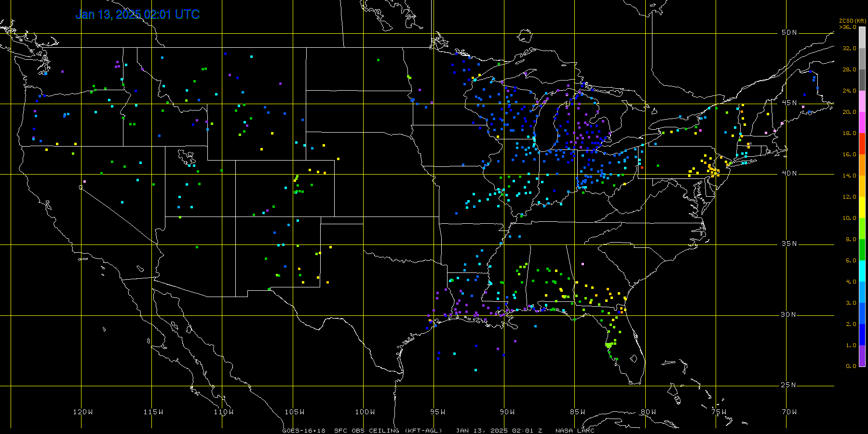Click the 85W longitude label
The image size is (868, 434).
pyautogui.click(x=578, y=412)
